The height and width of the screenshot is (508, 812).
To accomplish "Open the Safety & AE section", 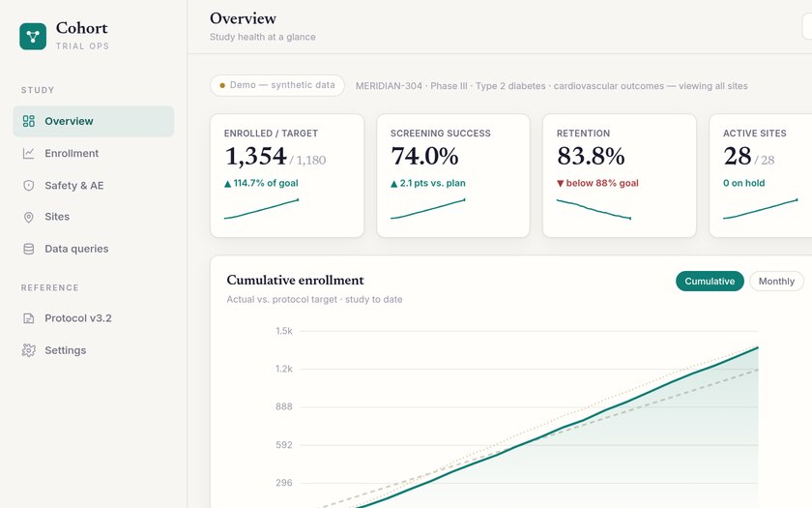I will [93, 186].
